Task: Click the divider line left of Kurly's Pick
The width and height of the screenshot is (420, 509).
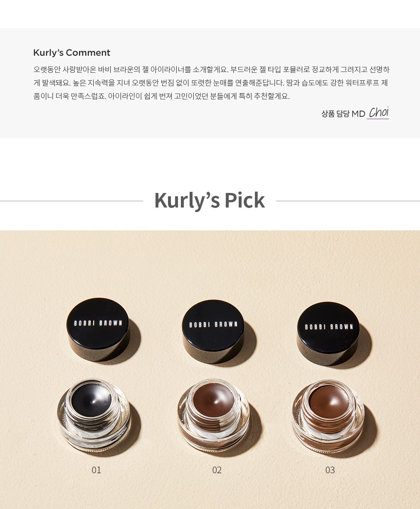Action: (72, 201)
